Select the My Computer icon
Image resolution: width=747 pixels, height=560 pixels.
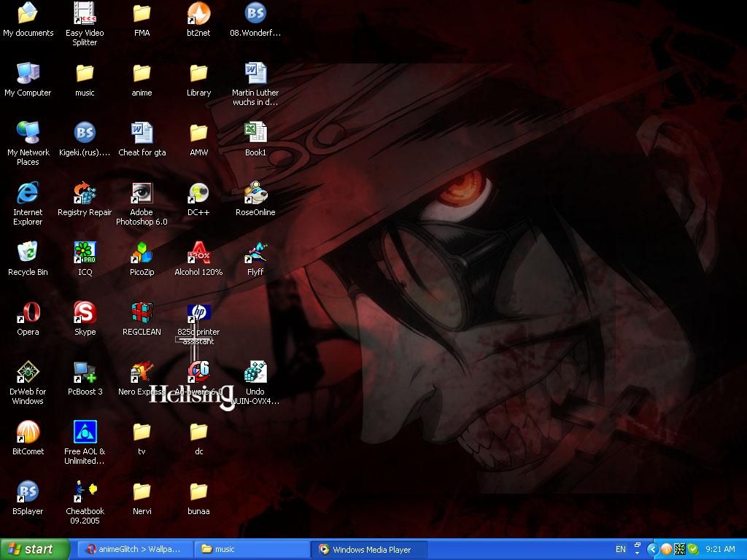point(28,74)
